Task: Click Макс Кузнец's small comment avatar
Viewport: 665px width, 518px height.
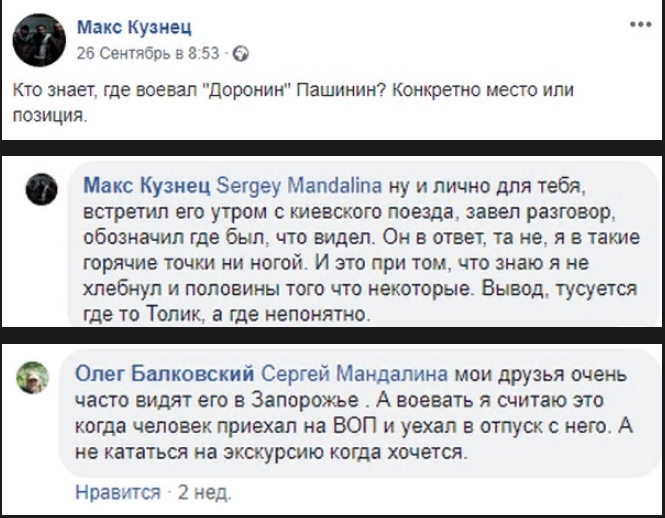Action: point(42,189)
